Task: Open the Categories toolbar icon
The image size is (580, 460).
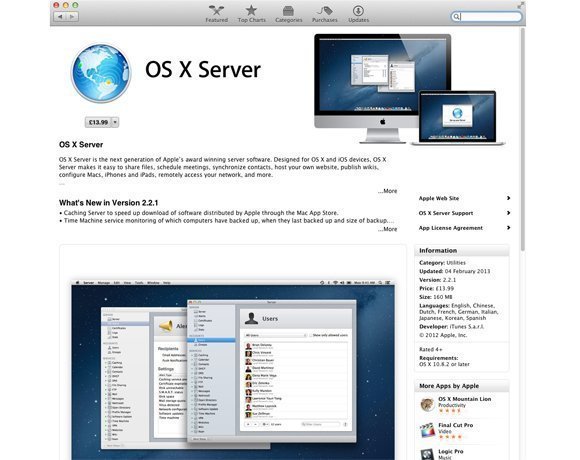Action: (289, 11)
